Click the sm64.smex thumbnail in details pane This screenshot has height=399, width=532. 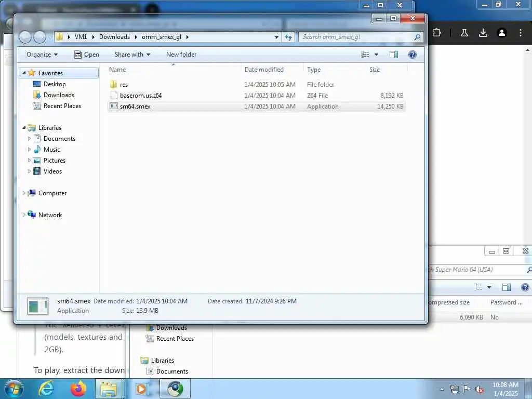tap(37, 306)
